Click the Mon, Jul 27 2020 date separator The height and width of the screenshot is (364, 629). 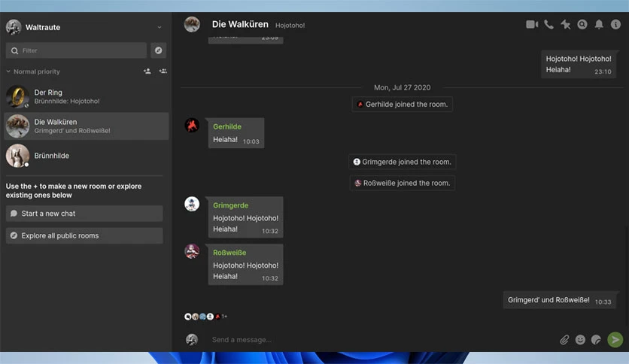pos(403,87)
